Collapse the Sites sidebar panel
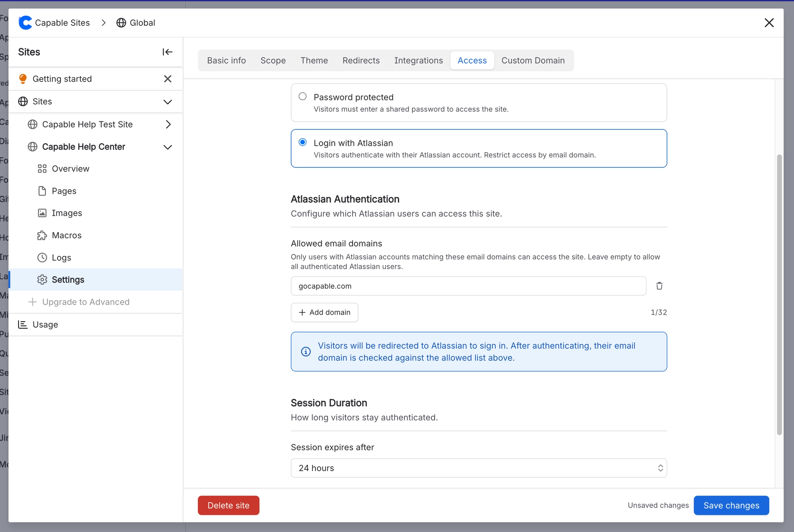 pos(167,52)
